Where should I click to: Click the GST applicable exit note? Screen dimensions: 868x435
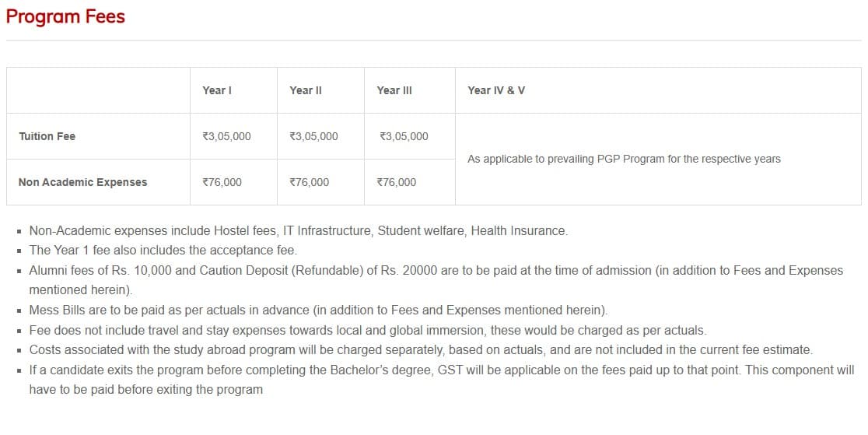point(441,370)
